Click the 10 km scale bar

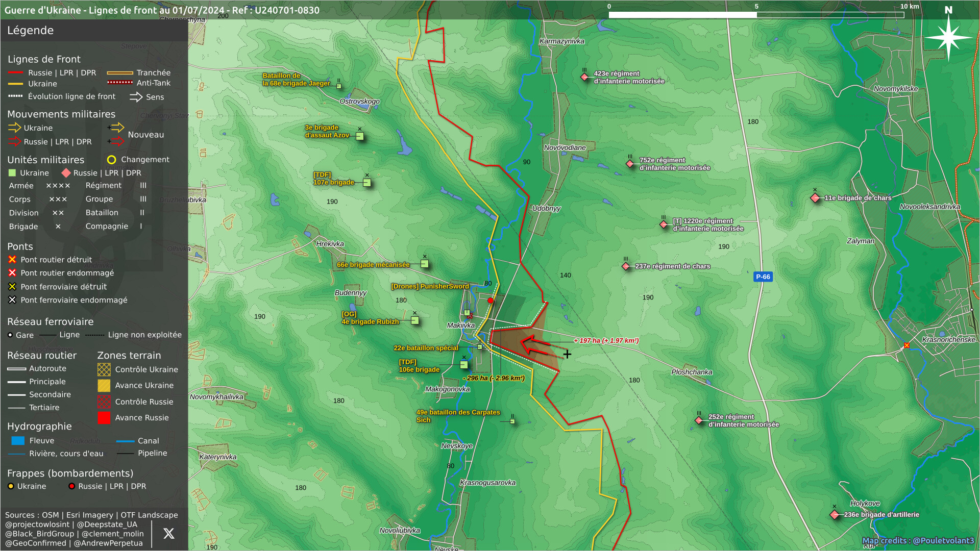(756, 14)
